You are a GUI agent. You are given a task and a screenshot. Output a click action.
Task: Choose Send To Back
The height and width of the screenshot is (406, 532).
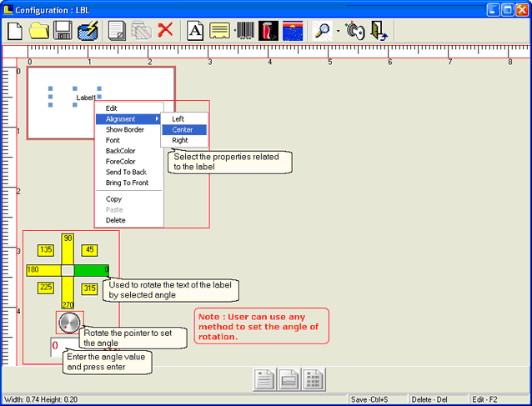[x=129, y=172]
